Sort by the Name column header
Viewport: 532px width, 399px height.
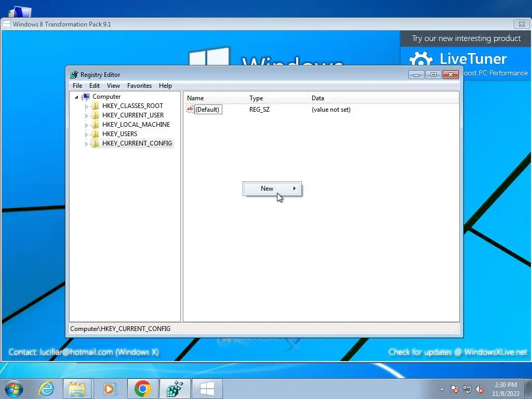pyautogui.click(x=215, y=98)
